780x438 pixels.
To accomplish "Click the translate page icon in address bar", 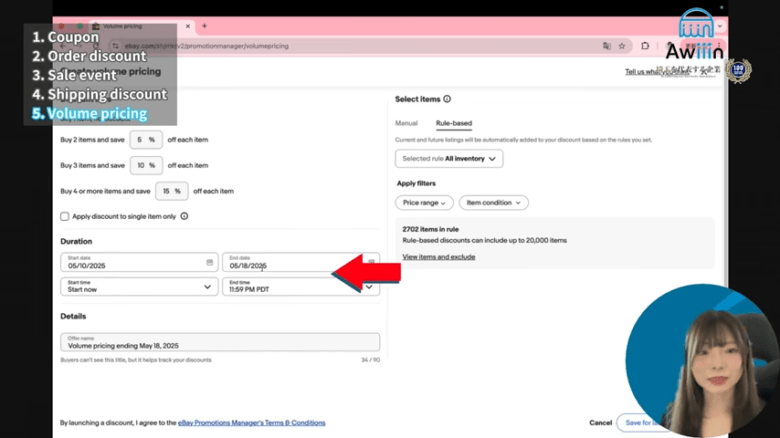I will point(607,46).
